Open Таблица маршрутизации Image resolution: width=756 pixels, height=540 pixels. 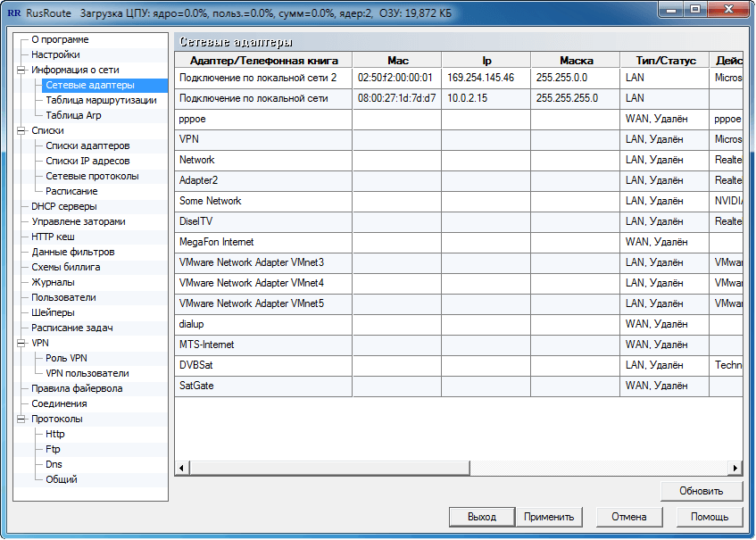(x=101, y=100)
